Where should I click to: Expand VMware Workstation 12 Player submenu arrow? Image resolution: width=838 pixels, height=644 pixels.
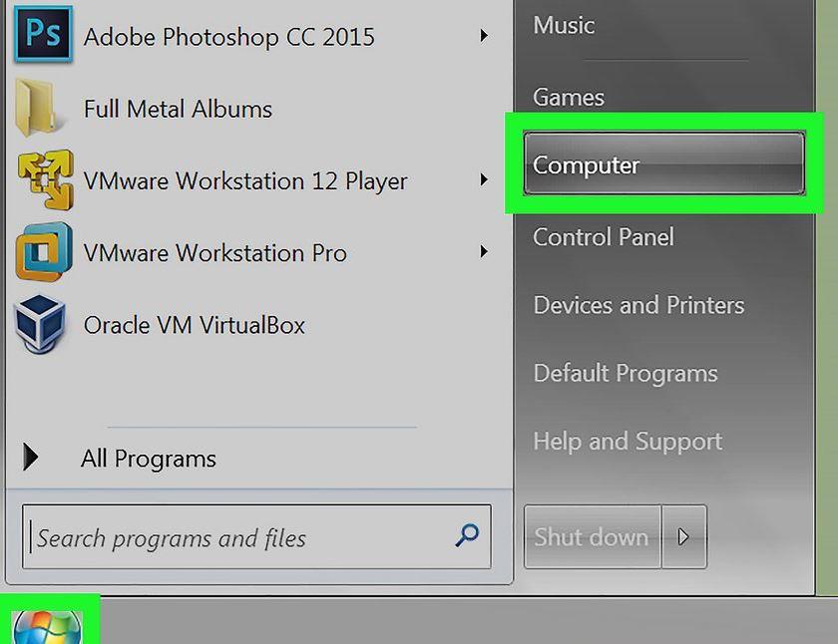pos(484,180)
